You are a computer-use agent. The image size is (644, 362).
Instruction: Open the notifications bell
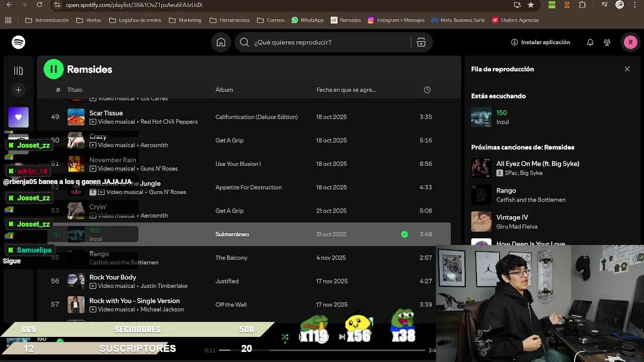(590, 42)
